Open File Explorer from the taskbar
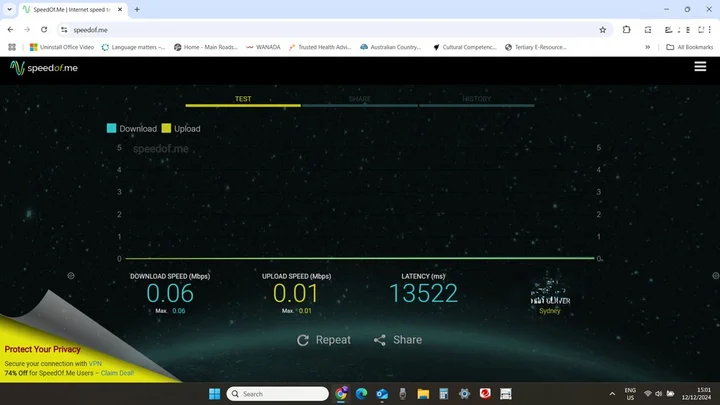 423,394
